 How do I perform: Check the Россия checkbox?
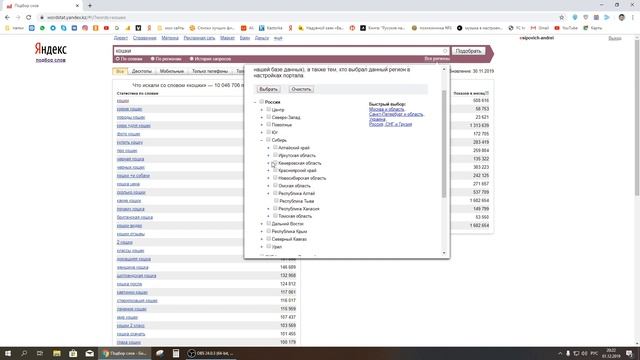(x=262, y=102)
